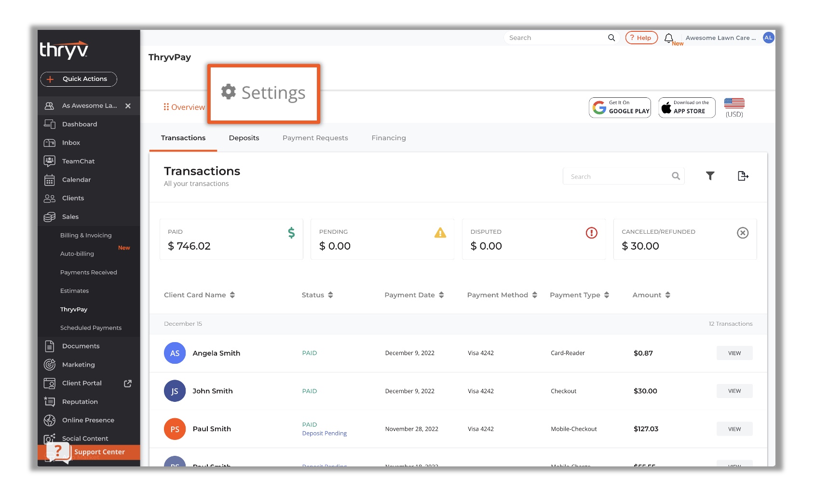The height and width of the screenshot is (504, 814).
Task: View Paul Smith's $127.03 transaction
Action: click(734, 429)
